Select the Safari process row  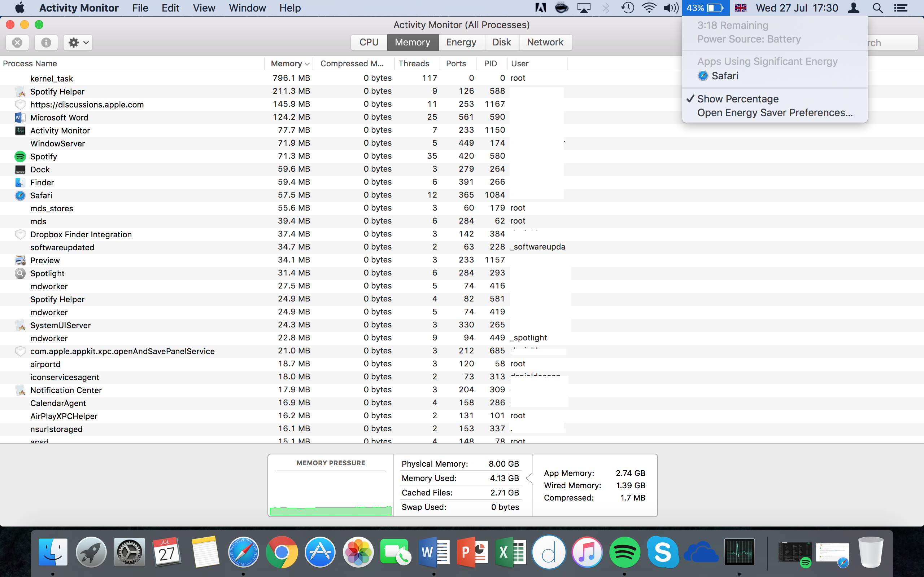pos(114,195)
